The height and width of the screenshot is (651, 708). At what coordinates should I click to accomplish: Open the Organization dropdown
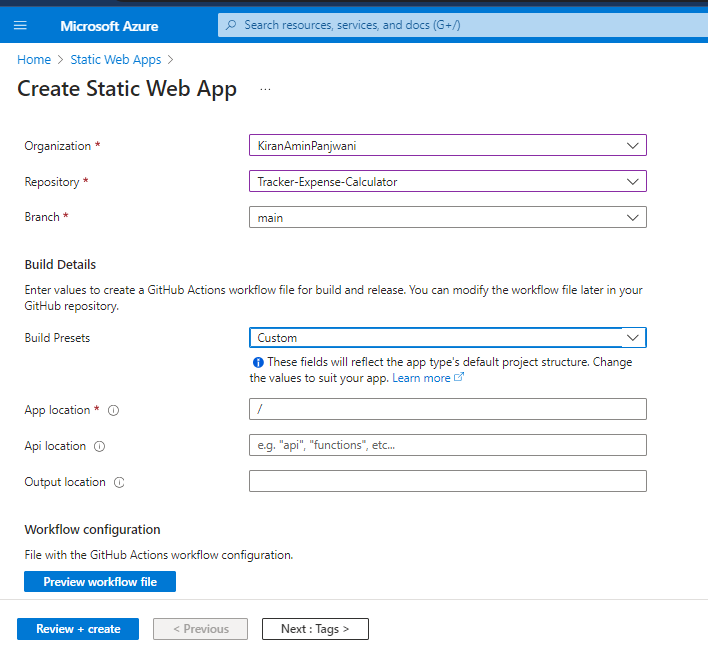(447, 145)
